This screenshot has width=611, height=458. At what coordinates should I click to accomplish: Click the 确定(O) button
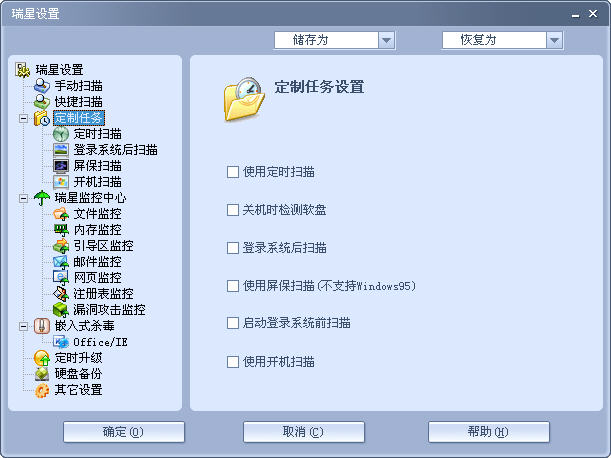coord(124,432)
